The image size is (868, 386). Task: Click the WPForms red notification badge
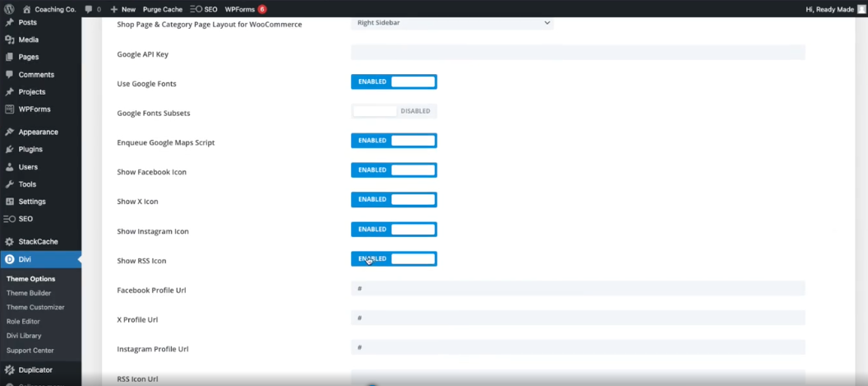[262, 9]
